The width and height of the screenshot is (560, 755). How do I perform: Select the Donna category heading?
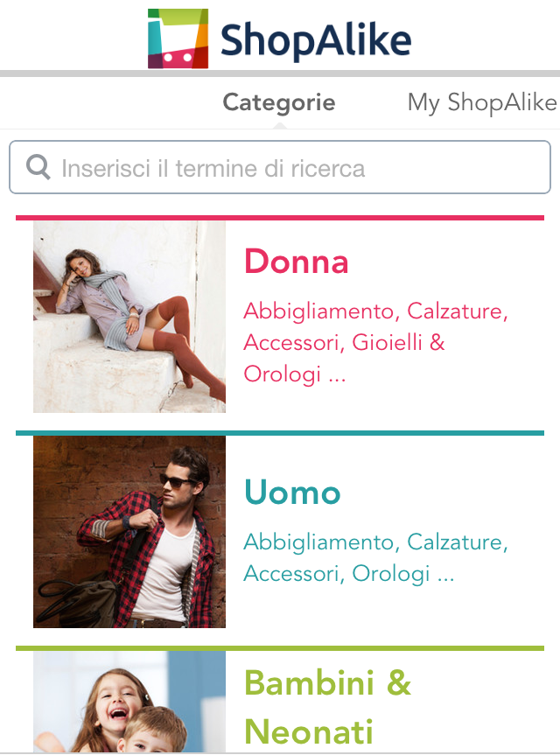296,262
